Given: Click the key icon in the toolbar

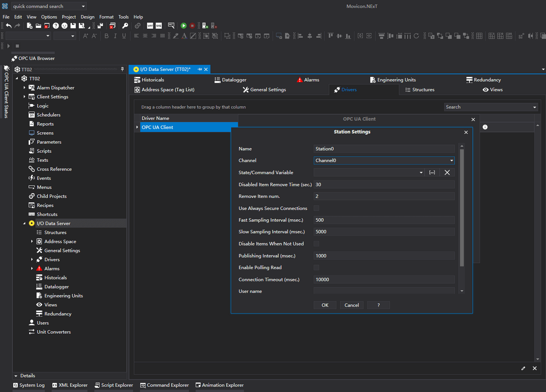Looking at the screenshot, I should [125, 26].
